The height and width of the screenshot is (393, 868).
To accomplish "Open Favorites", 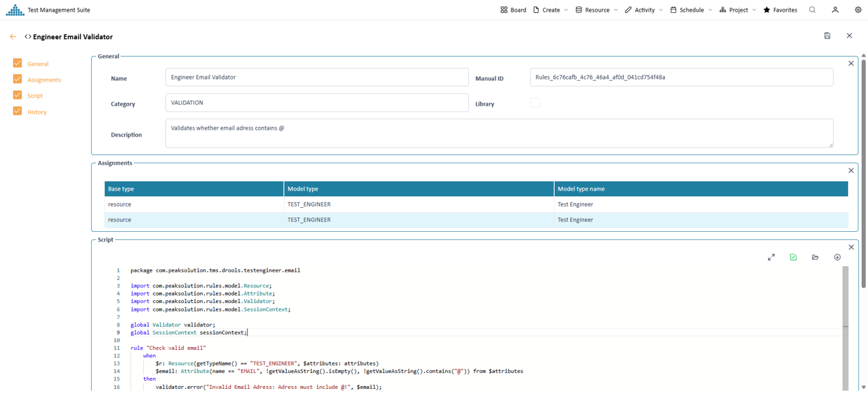I will (780, 10).
